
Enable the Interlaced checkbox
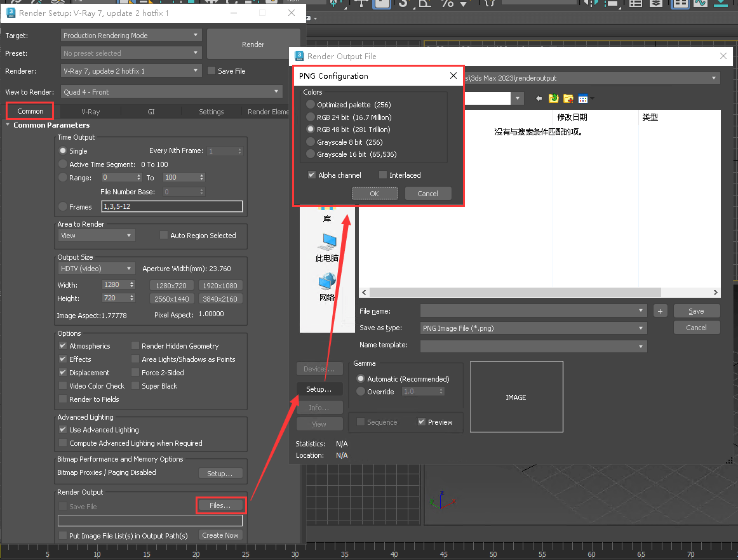pyautogui.click(x=383, y=175)
